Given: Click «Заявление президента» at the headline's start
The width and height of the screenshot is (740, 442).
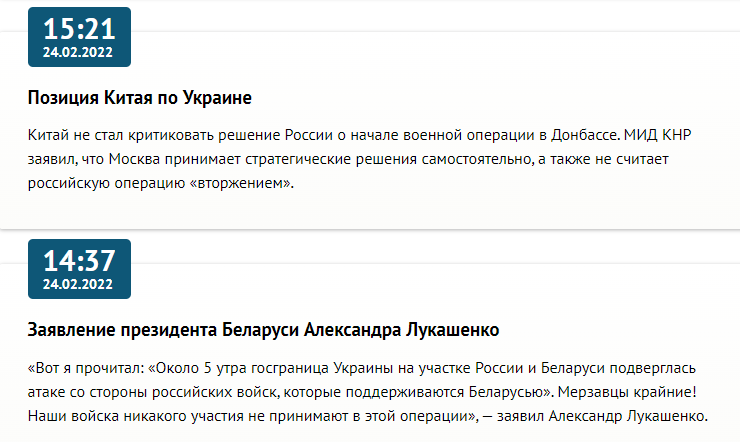Looking at the screenshot, I should coord(114,330).
